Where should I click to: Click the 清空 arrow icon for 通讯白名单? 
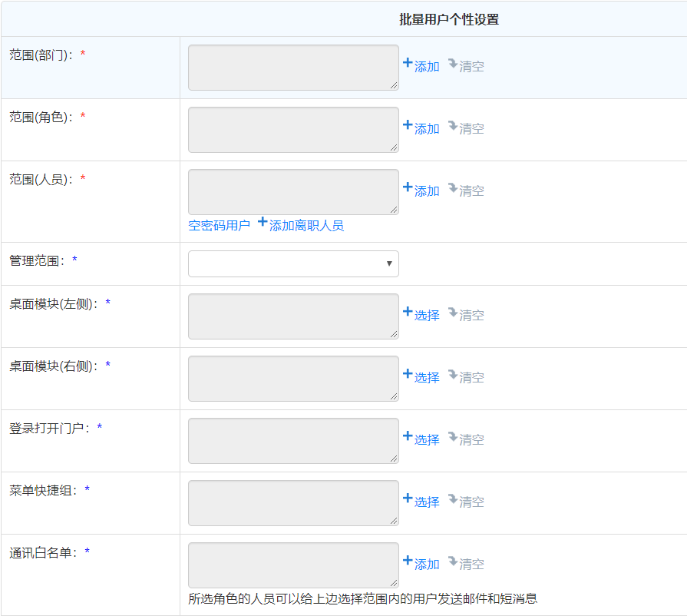(x=453, y=561)
